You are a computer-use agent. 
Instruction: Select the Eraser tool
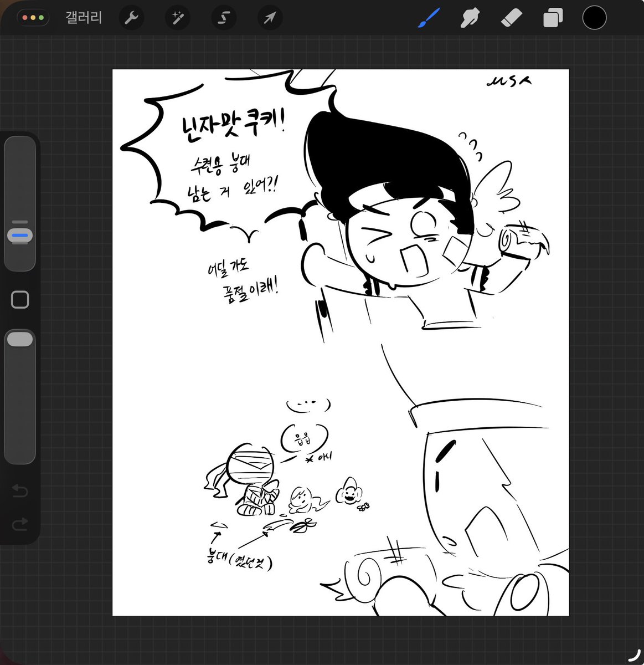(511, 18)
